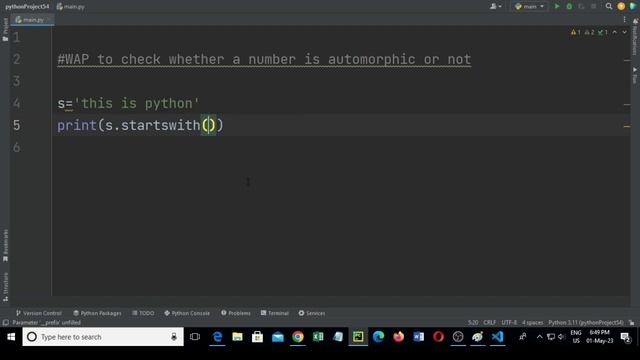Click the 'this is python' string literal

tap(137, 103)
